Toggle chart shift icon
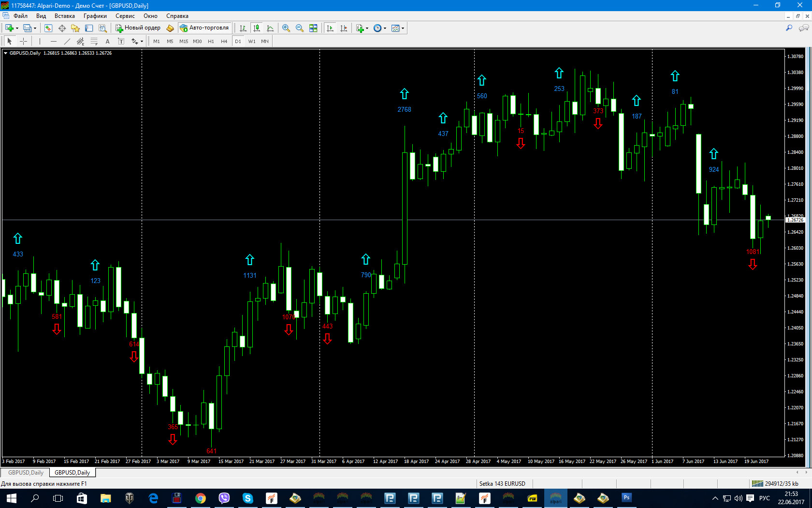Image resolution: width=812 pixels, height=508 pixels. (x=344, y=28)
